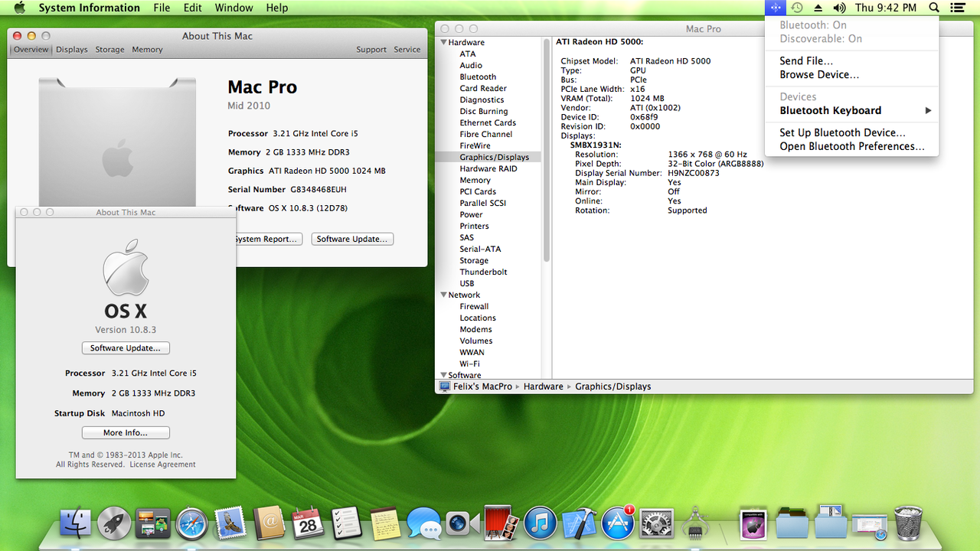
Task: Click Software Update… in the Mac Pro window
Action: pos(353,240)
